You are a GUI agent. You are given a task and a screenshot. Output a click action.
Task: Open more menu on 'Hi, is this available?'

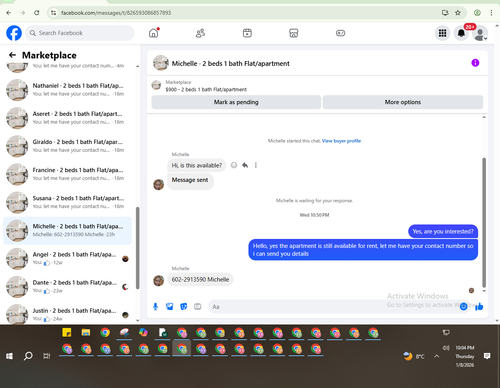click(256, 165)
